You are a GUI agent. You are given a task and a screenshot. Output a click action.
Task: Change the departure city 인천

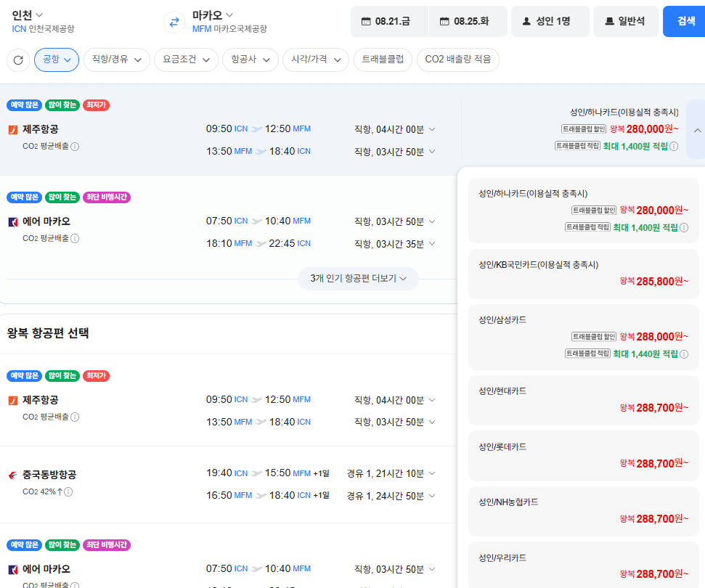(x=27, y=15)
